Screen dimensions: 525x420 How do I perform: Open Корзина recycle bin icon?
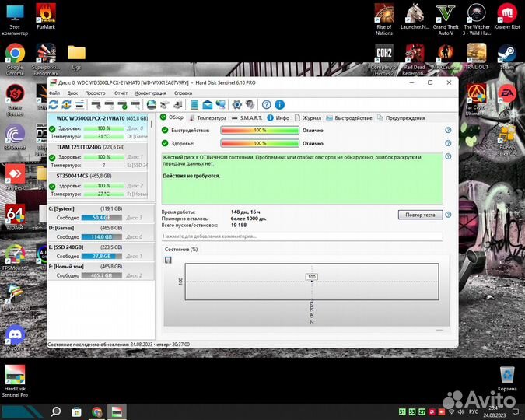click(x=507, y=379)
